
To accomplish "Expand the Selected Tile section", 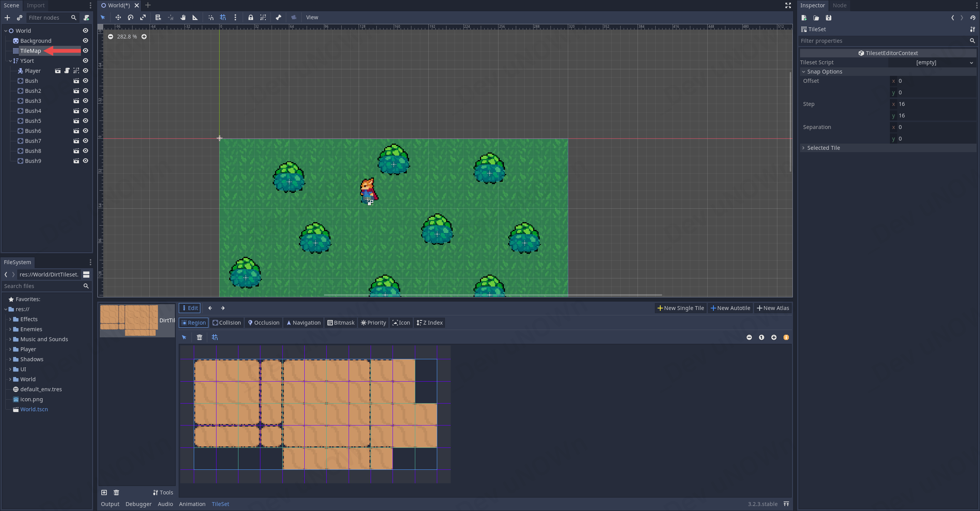I will point(823,148).
